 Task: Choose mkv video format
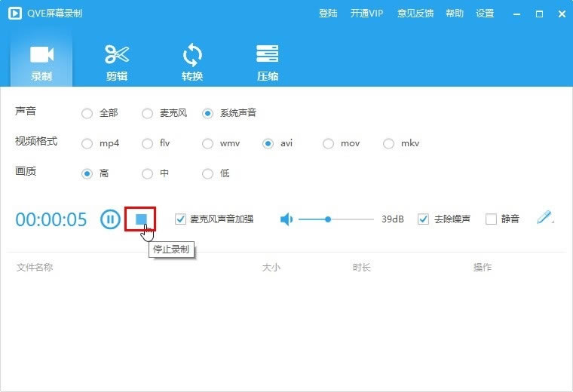pos(388,143)
